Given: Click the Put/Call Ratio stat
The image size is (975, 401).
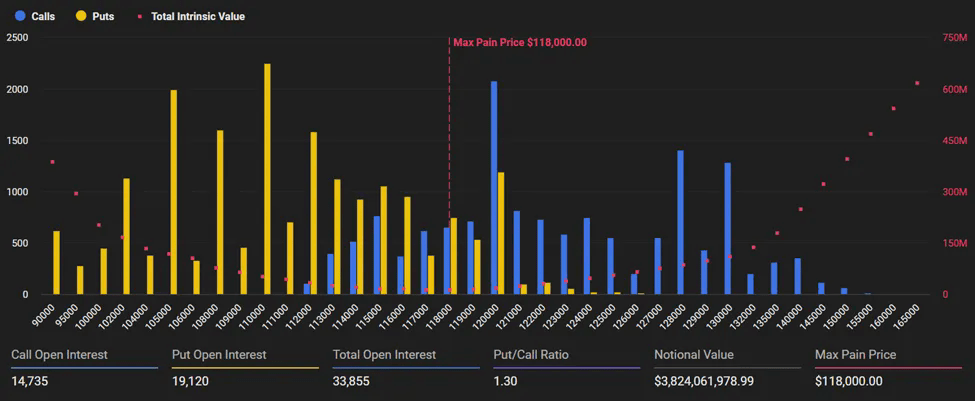Looking at the screenshot, I should (566, 368).
